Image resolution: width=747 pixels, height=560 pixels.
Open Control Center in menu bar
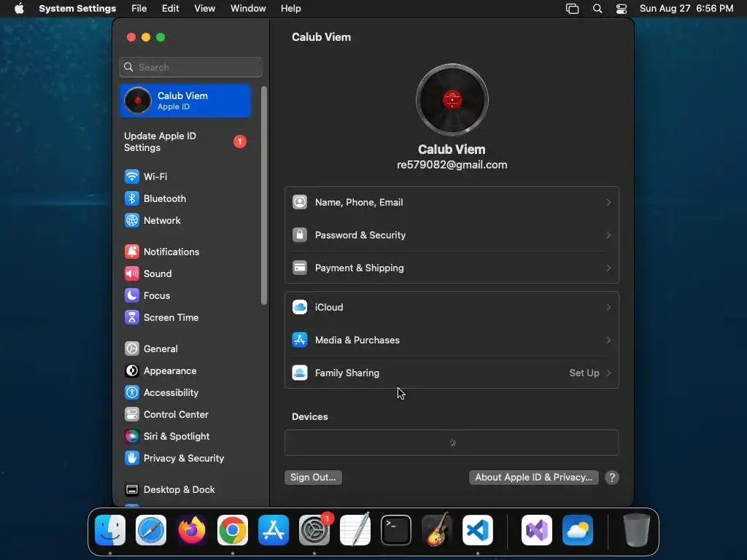[622, 9]
